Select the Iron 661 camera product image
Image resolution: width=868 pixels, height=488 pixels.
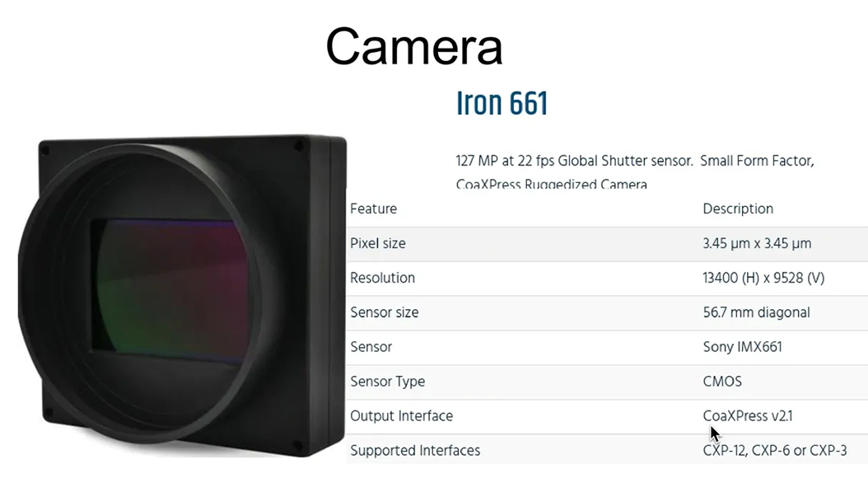[x=183, y=296]
